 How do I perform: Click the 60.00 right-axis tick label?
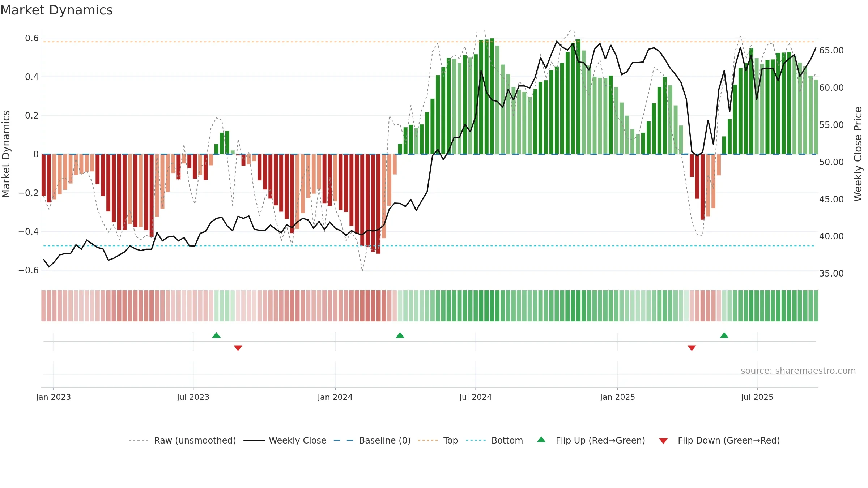point(831,87)
